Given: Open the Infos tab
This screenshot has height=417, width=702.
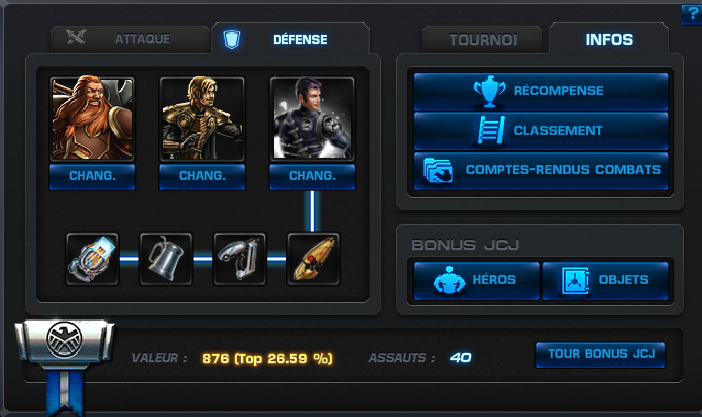Looking at the screenshot, I should (x=609, y=39).
